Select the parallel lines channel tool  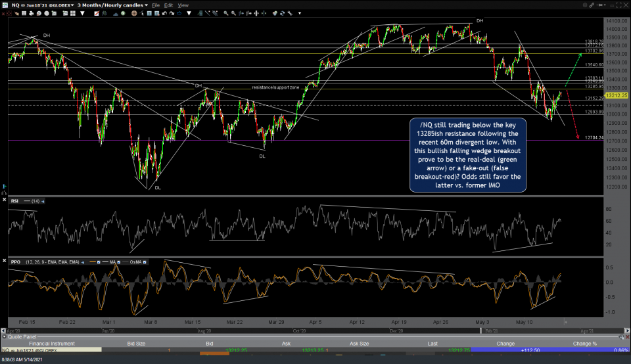pyautogui.click(x=215, y=13)
